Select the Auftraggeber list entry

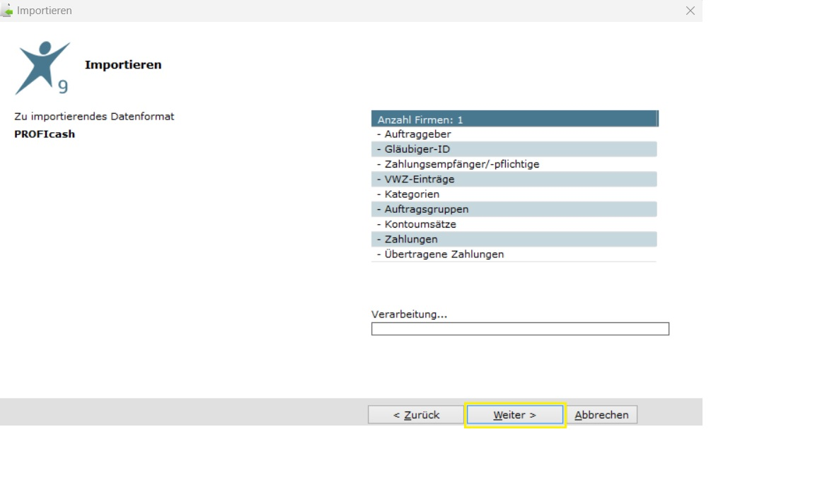pyautogui.click(x=514, y=134)
